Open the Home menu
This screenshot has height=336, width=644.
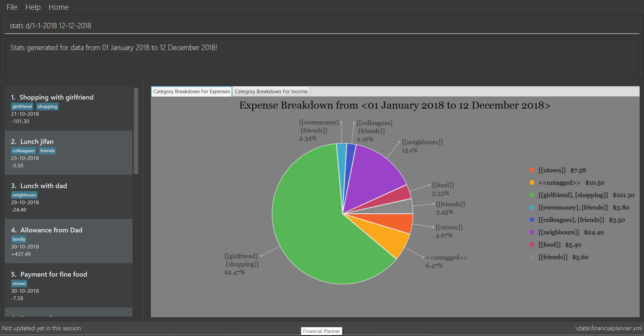[x=58, y=7]
